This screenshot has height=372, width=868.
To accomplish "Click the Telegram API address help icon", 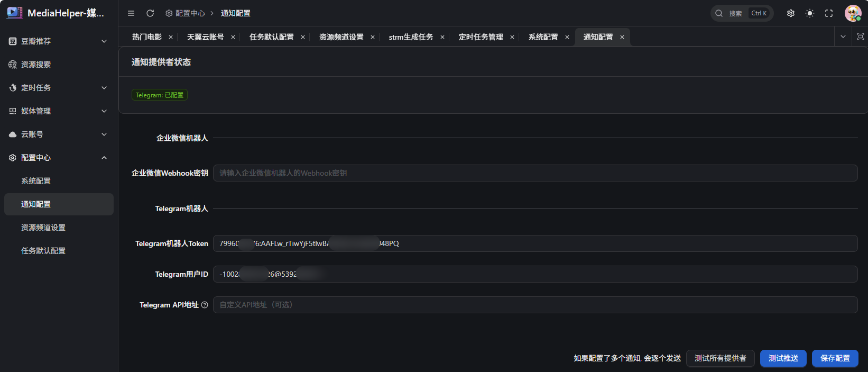I will click(205, 305).
